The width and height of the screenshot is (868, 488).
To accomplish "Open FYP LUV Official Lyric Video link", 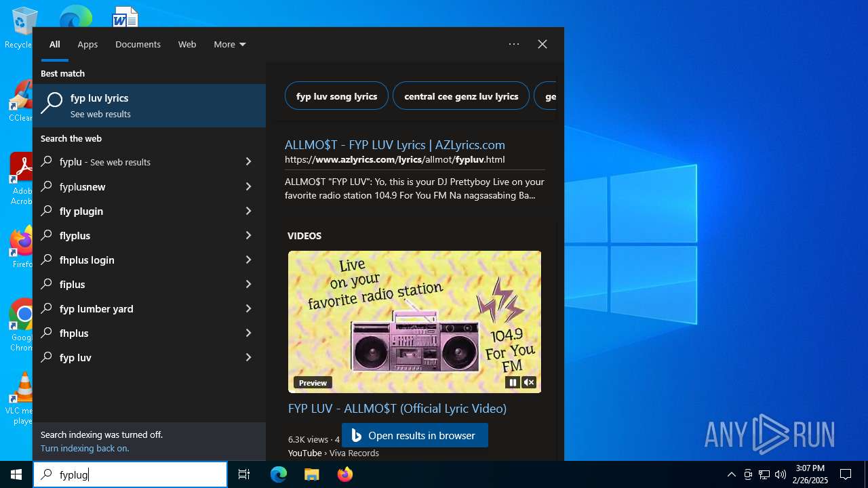I will (x=397, y=409).
